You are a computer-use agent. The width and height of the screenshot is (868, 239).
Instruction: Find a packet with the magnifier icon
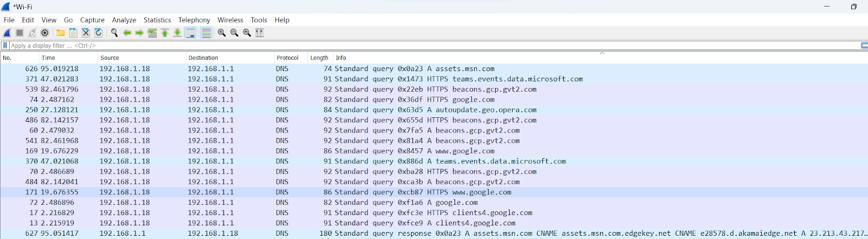114,33
